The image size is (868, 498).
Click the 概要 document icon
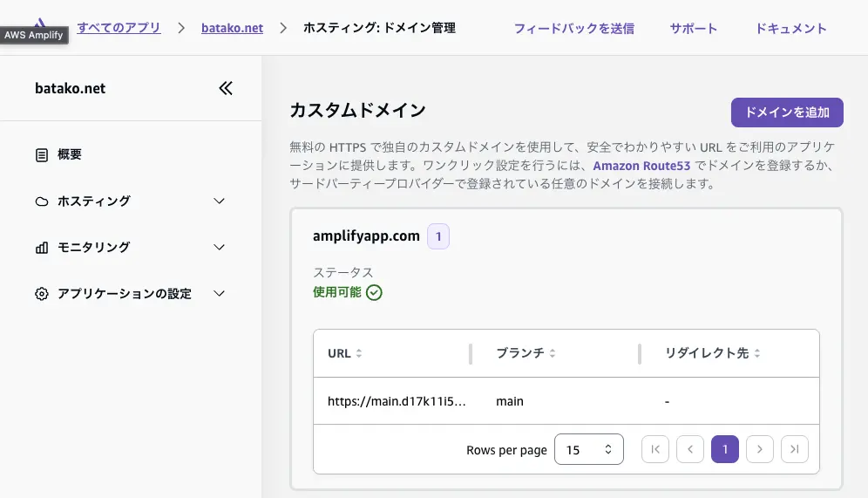[x=42, y=155]
